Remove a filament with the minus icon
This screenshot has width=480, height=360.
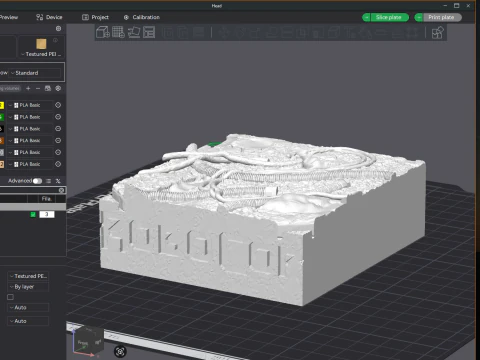pyautogui.click(x=38, y=88)
